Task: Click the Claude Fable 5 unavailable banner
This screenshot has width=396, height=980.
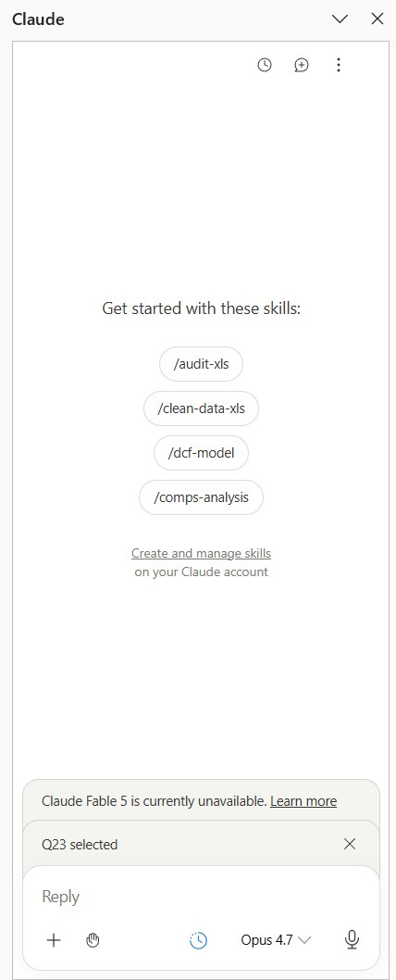Action: pos(201,800)
